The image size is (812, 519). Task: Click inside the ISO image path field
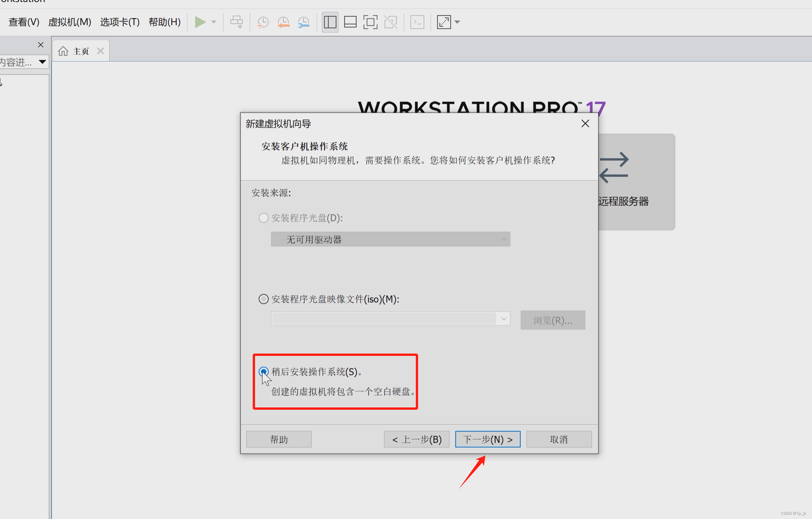[x=383, y=319]
